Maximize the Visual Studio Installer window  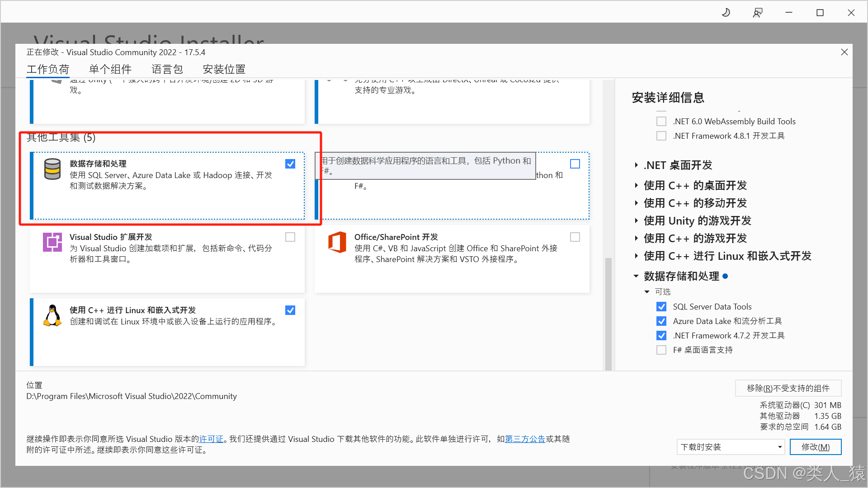pyautogui.click(x=820, y=13)
